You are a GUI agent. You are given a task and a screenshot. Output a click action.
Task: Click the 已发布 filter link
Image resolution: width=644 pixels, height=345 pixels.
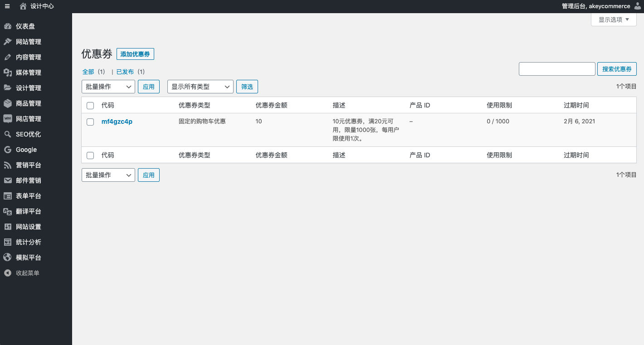click(x=125, y=72)
